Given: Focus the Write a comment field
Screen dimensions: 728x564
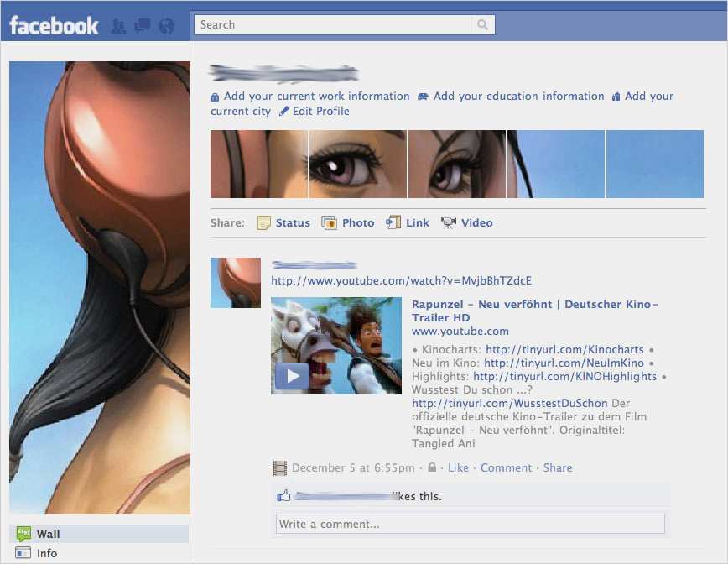Looking at the screenshot, I should click(x=471, y=524).
